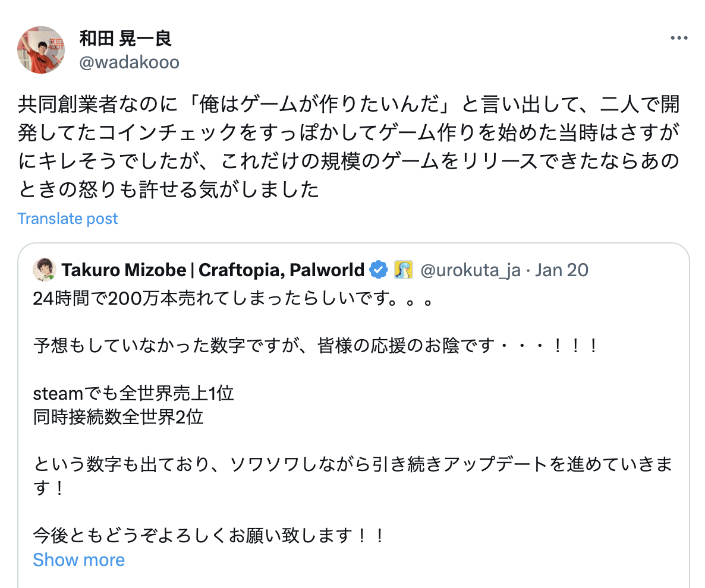The width and height of the screenshot is (705, 588).
Task: Expand the quoted post with Show more
Action: (78, 559)
